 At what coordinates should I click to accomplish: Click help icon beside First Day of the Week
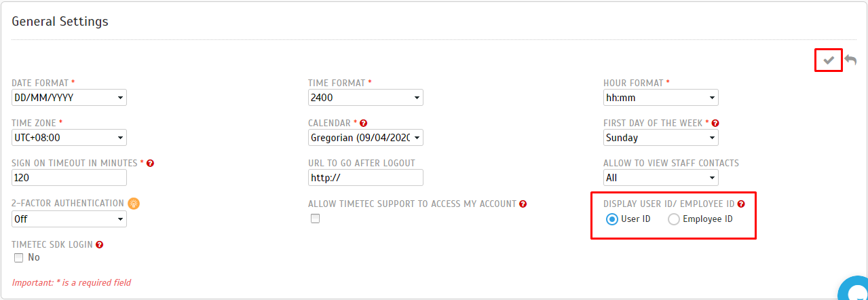715,124
